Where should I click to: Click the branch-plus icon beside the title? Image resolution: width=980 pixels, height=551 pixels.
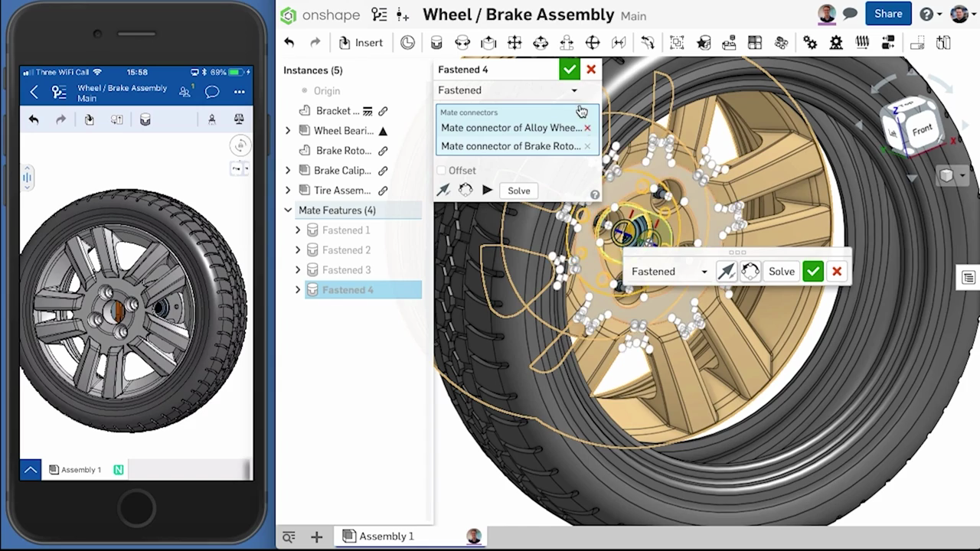click(x=403, y=15)
